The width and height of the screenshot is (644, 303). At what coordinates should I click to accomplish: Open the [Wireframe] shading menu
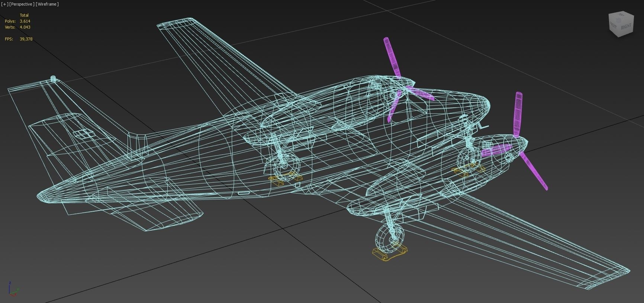pos(47,4)
